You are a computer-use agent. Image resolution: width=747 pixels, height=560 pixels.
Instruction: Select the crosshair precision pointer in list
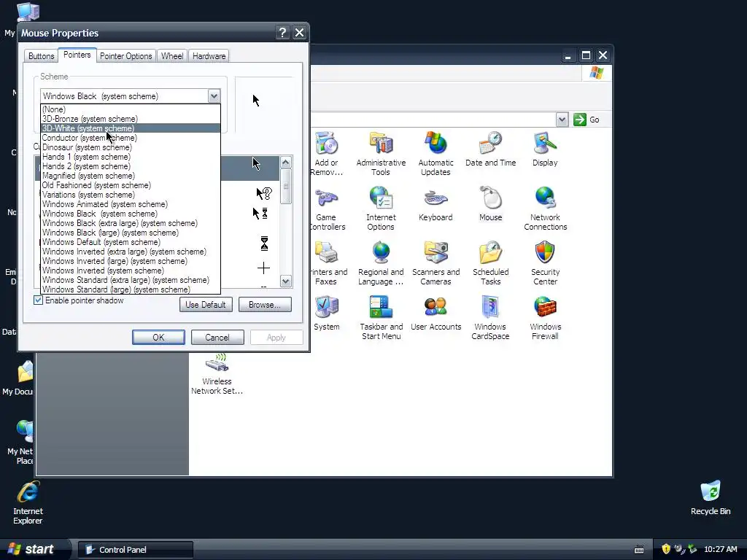[x=263, y=268]
